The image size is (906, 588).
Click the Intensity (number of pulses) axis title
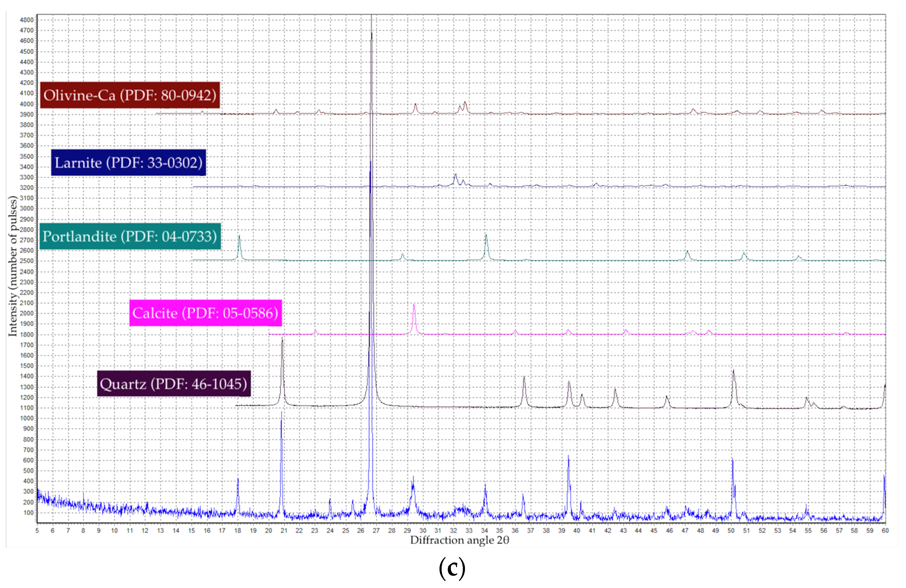(x=13, y=266)
